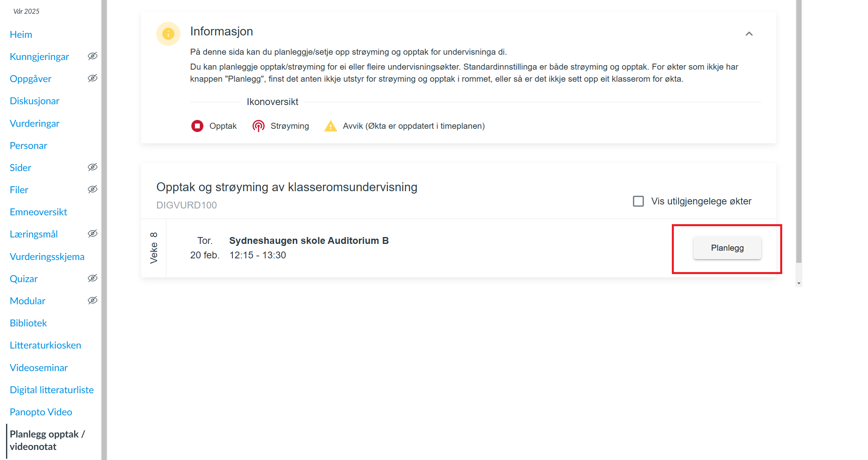Click visibility eye next to Quizar
Image resolution: width=868 pixels, height=460 pixels.
(x=93, y=278)
